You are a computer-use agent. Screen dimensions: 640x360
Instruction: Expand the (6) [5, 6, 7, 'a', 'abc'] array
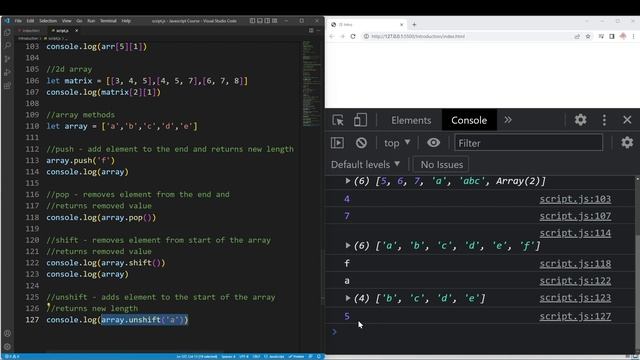click(x=347, y=181)
